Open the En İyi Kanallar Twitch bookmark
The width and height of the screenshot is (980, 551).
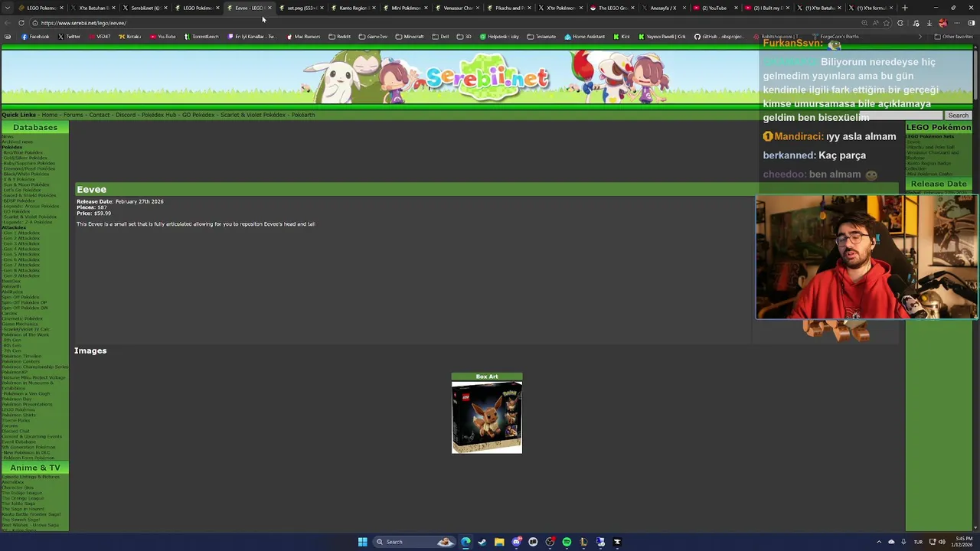coord(253,37)
